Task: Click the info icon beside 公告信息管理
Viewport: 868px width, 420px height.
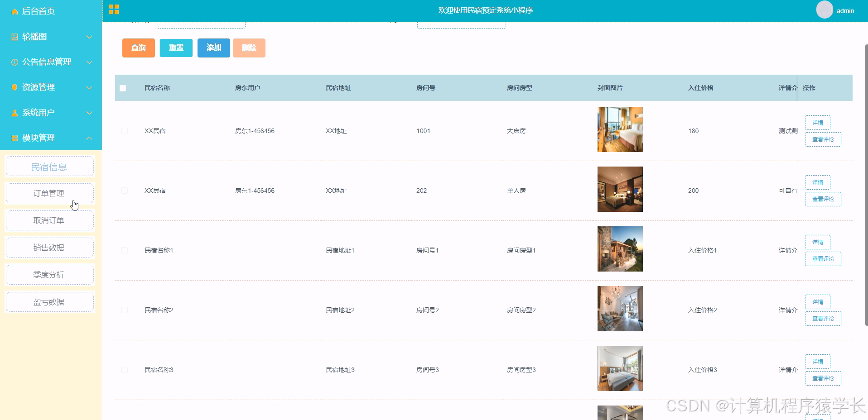Action: tap(14, 62)
